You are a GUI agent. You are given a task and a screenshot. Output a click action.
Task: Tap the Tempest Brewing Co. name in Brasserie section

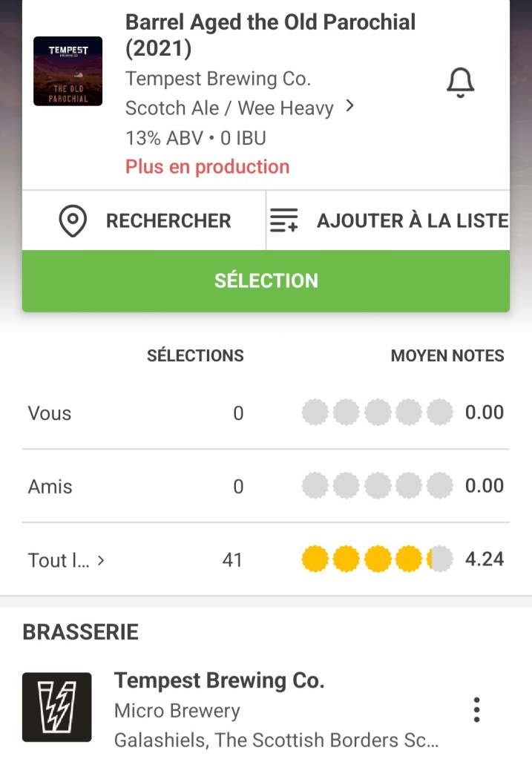(x=219, y=680)
